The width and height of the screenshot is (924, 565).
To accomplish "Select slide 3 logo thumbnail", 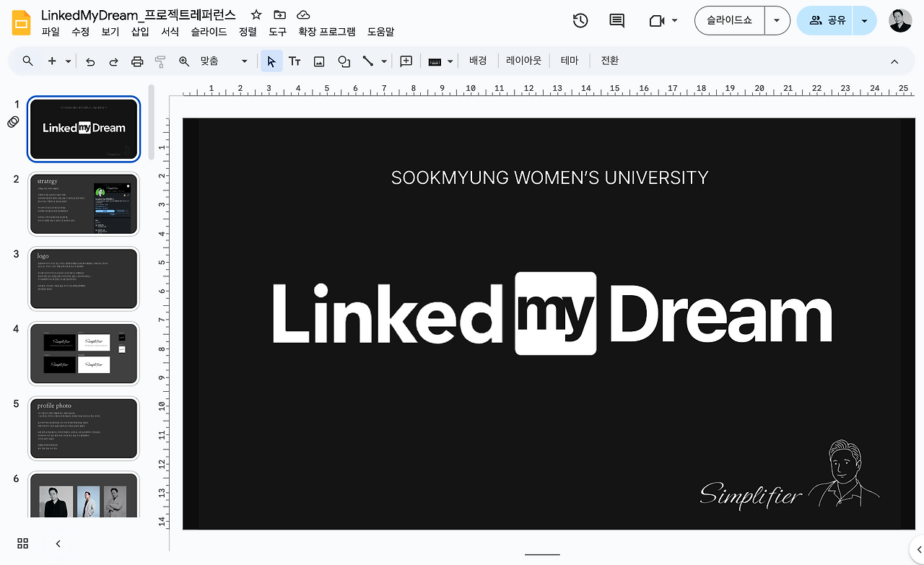I will pyautogui.click(x=84, y=279).
